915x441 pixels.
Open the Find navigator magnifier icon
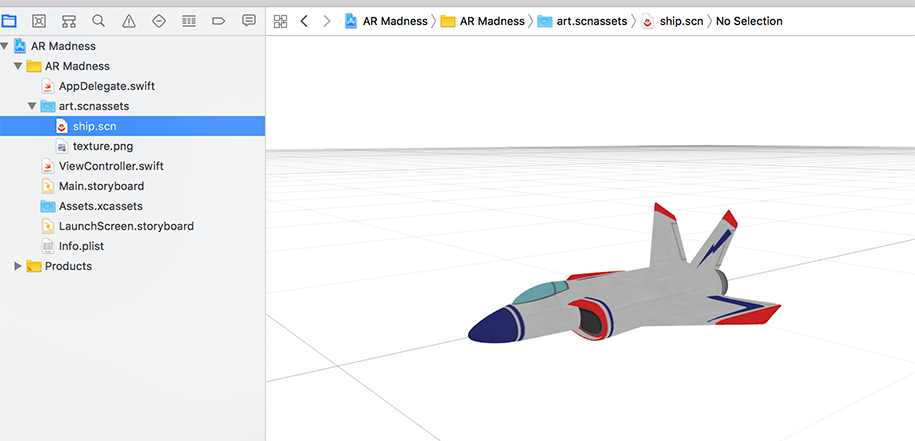pos(99,22)
